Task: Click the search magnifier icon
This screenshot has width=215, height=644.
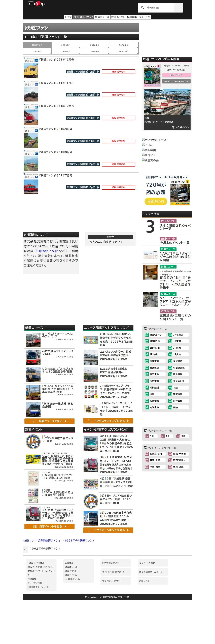Action: [142, 8]
